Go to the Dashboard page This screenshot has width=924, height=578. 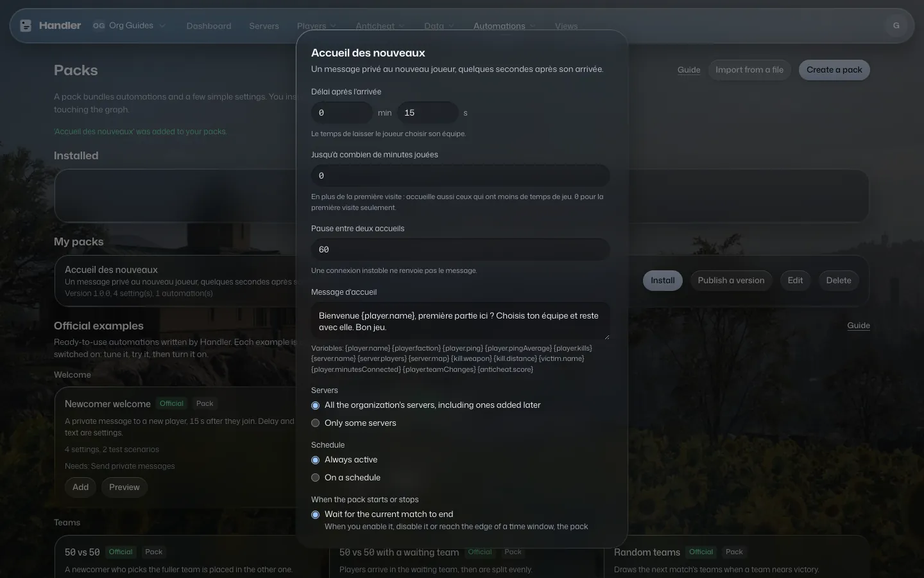(209, 26)
